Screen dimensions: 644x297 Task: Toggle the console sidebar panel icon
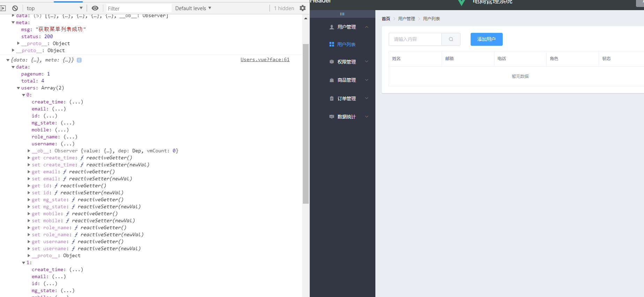click(3, 8)
